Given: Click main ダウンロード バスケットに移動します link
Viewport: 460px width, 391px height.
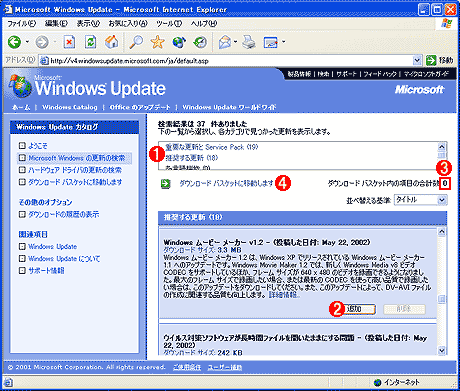Looking at the screenshot, I should click(226, 183).
